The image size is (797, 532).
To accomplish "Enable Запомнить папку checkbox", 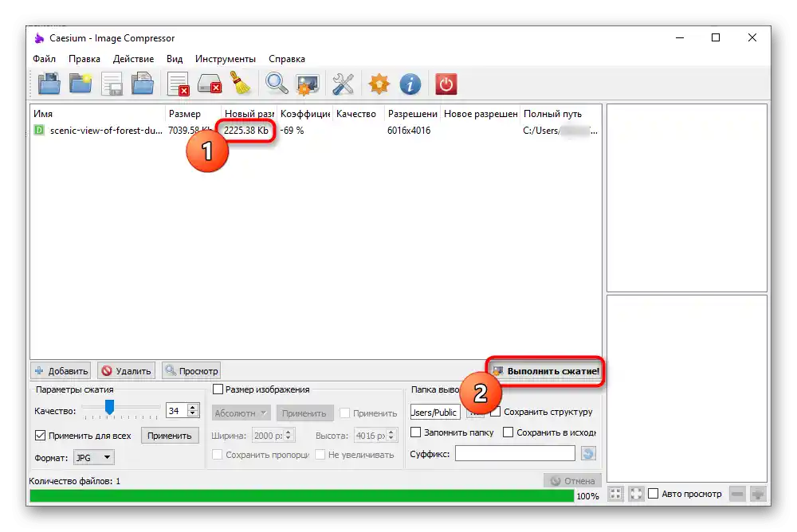I will point(415,432).
